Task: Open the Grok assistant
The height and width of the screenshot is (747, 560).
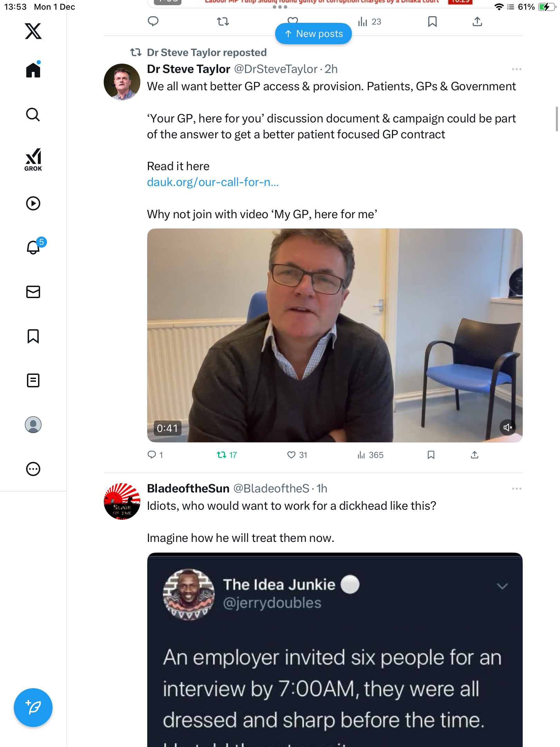Action: 33,159
